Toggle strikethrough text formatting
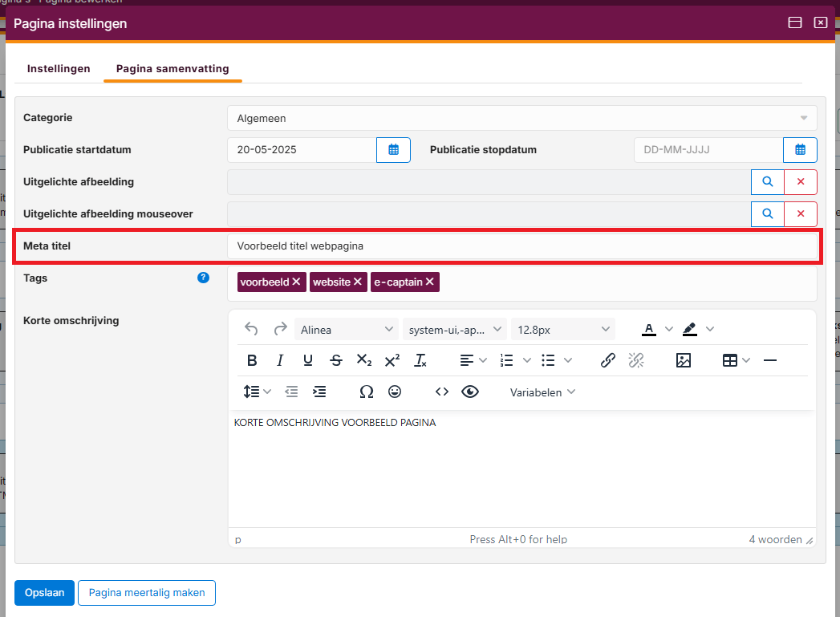Image resolution: width=840 pixels, height=617 pixels. [x=336, y=360]
